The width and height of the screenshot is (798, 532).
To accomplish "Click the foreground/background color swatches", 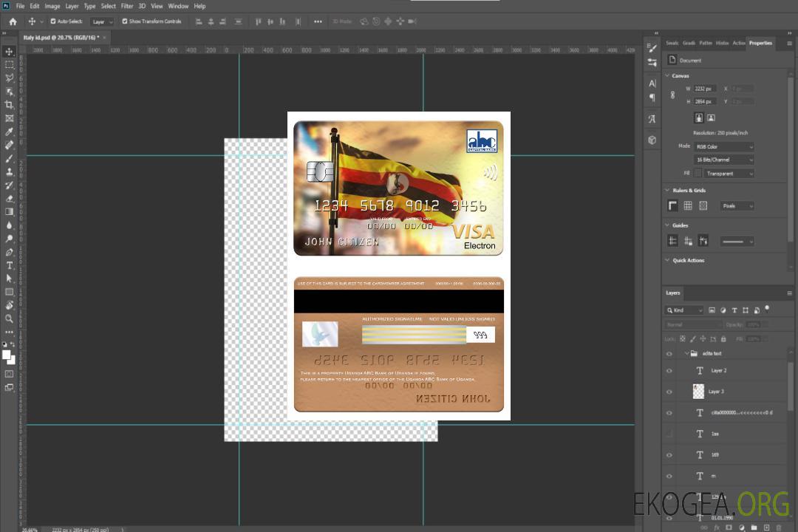I will point(9,357).
